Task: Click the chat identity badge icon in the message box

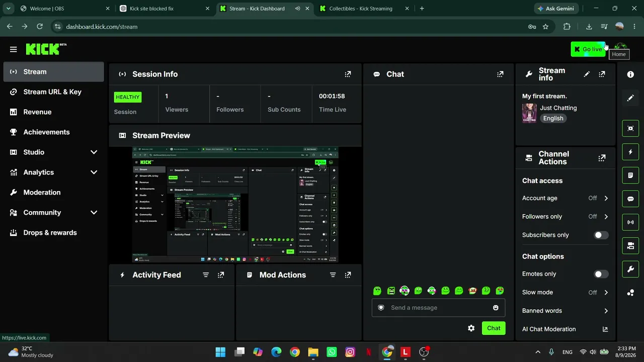Action: tap(381, 308)
